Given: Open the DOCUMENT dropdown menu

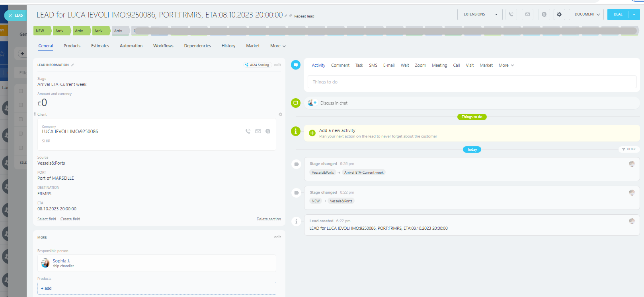Looking at the screenshot, I should click(587, 14).
